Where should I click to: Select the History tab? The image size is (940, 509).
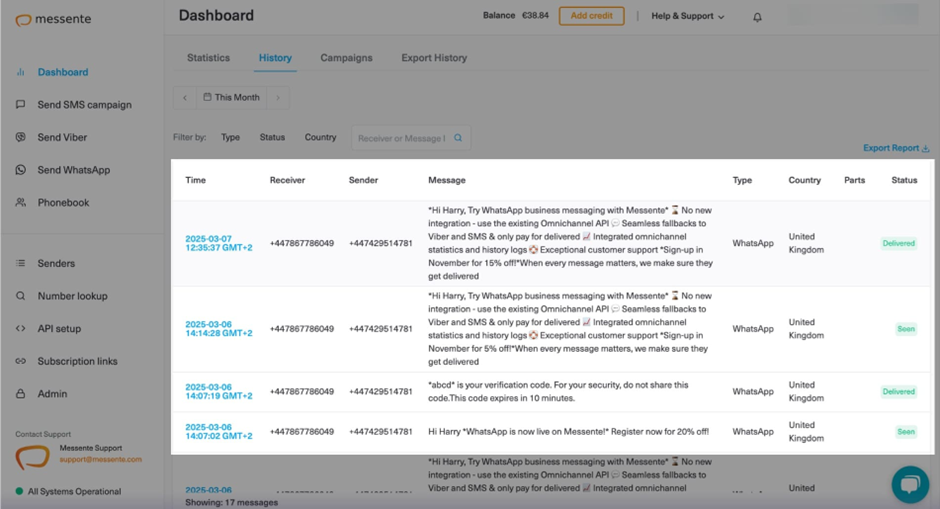(x=275, y=58)
